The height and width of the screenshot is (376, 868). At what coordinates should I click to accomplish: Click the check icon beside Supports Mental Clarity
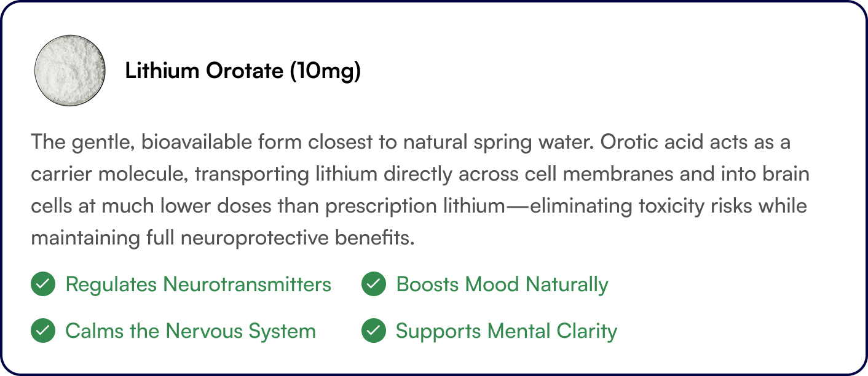pos(374,331)
